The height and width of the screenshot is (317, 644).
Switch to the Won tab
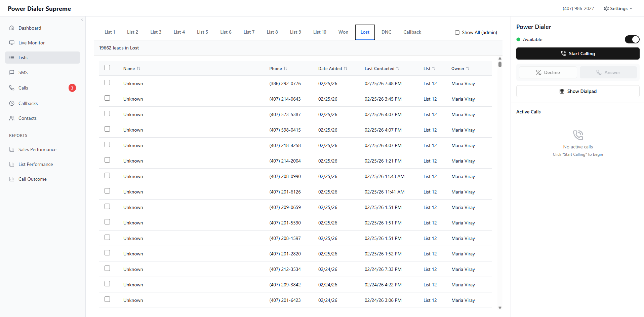click(x=343, y=32)
